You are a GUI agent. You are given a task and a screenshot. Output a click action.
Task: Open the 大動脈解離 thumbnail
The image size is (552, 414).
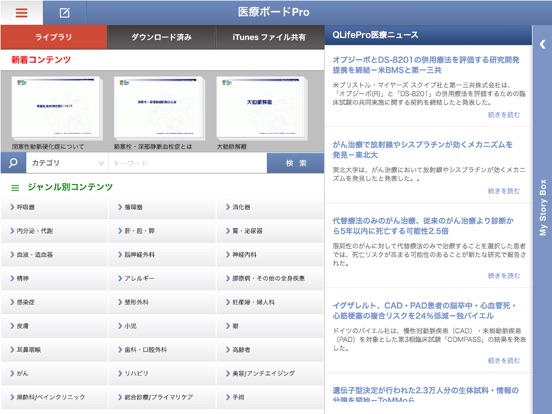[261, 108]
